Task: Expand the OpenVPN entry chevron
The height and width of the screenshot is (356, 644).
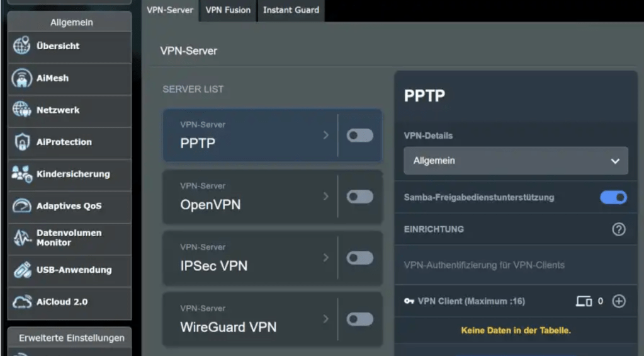Action: pyautogui.click(x=325, y=197)
